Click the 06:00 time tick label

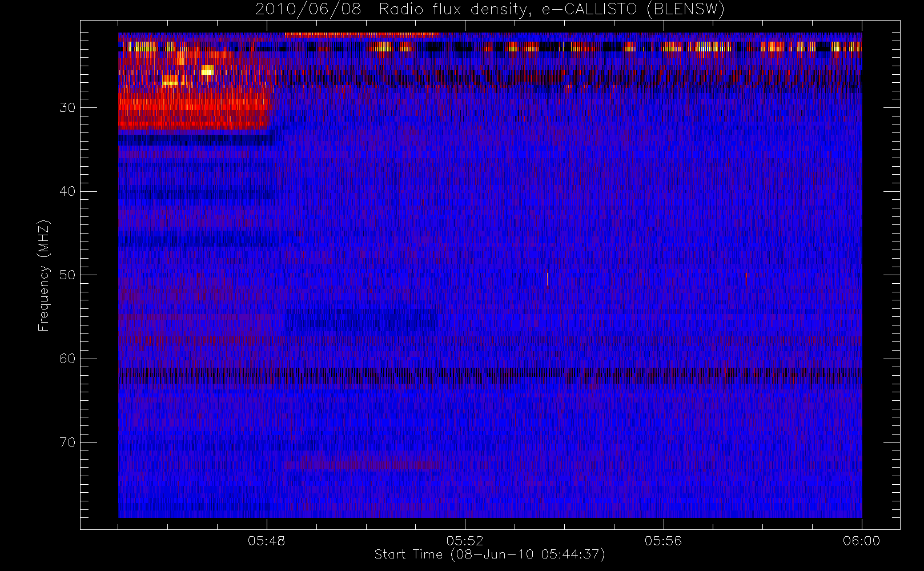tap(861, 541)
